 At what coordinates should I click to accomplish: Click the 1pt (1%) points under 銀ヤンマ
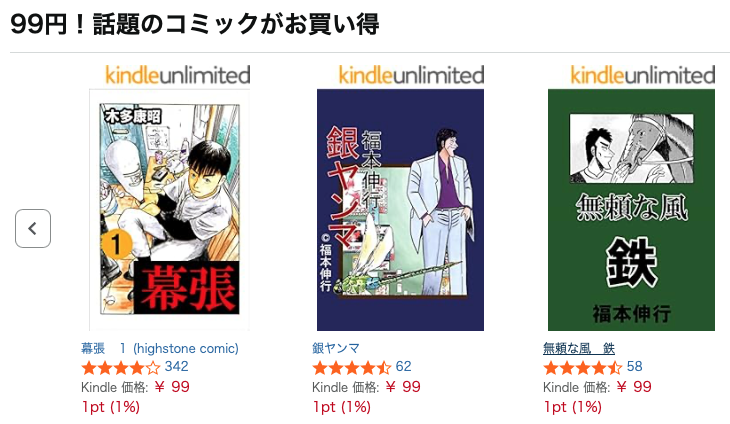pos(342,407)
